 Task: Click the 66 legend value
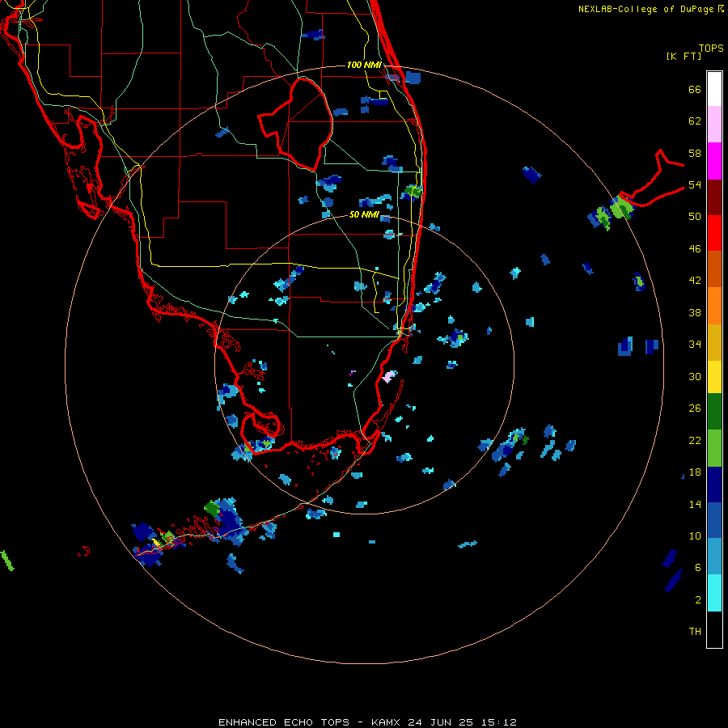(x=695, y=89)
